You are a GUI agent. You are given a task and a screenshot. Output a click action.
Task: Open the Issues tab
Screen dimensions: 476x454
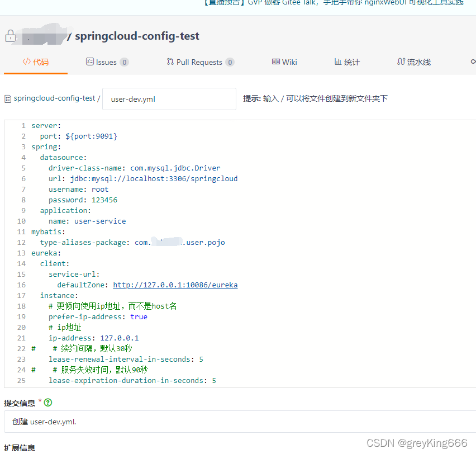click(107, 62)
